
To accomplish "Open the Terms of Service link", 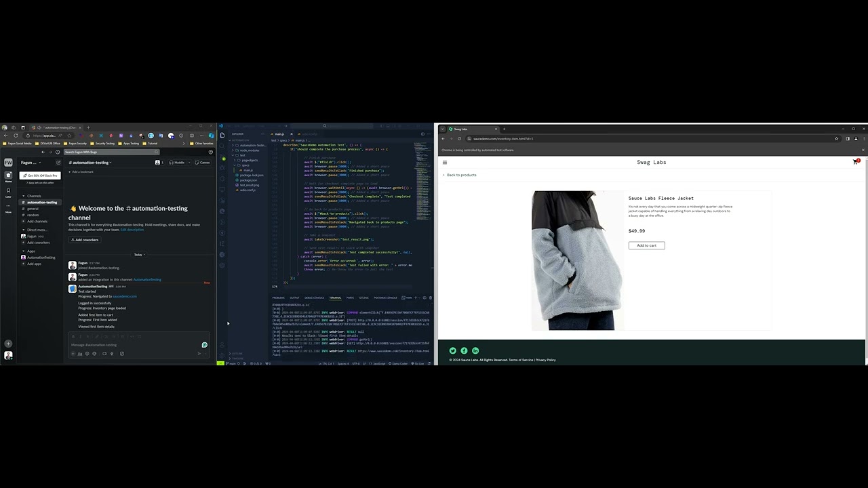I will (521, 360).
